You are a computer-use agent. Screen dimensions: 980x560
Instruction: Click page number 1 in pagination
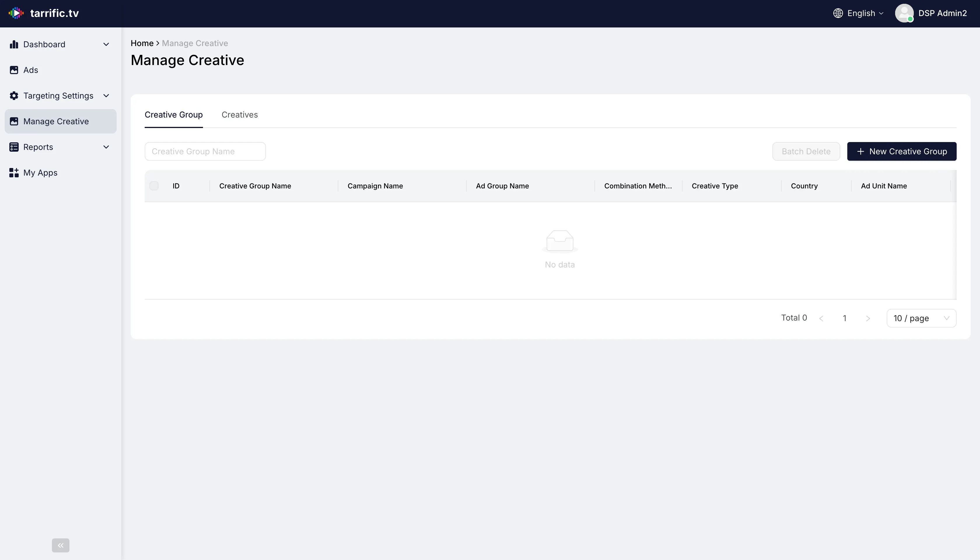pyautogui.click(x=845, y=318)
